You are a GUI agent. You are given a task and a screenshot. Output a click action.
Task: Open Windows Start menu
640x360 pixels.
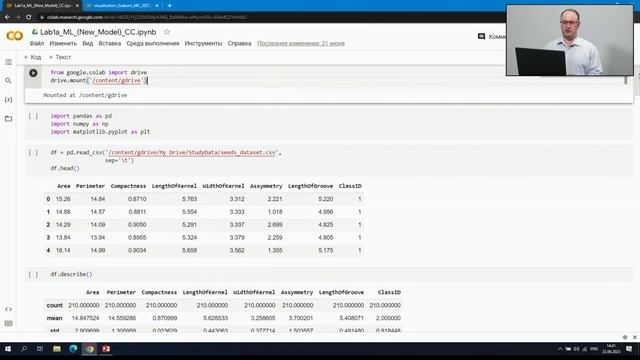(x=8, y=349)
